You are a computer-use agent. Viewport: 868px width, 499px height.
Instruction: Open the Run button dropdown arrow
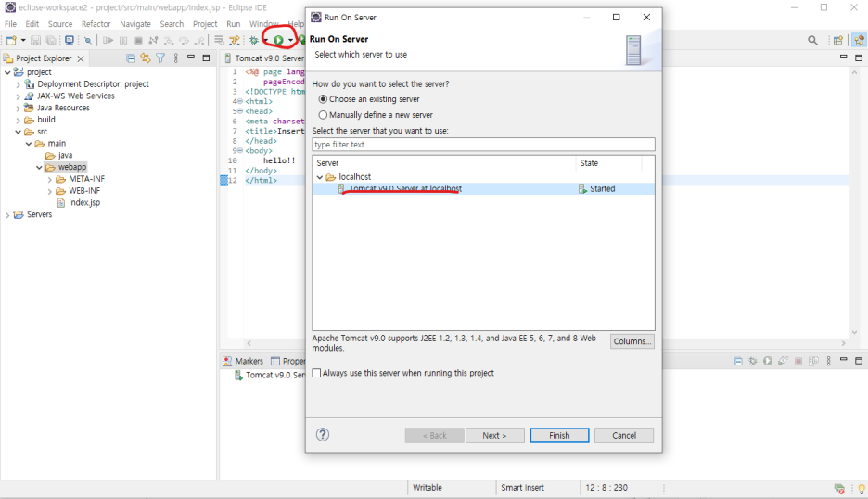[290, 40]
